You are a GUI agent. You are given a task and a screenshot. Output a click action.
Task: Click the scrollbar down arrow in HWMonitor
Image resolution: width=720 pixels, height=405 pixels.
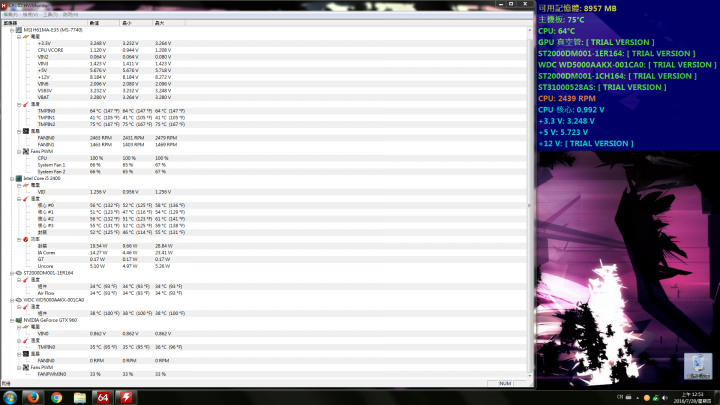coord(529,375)
